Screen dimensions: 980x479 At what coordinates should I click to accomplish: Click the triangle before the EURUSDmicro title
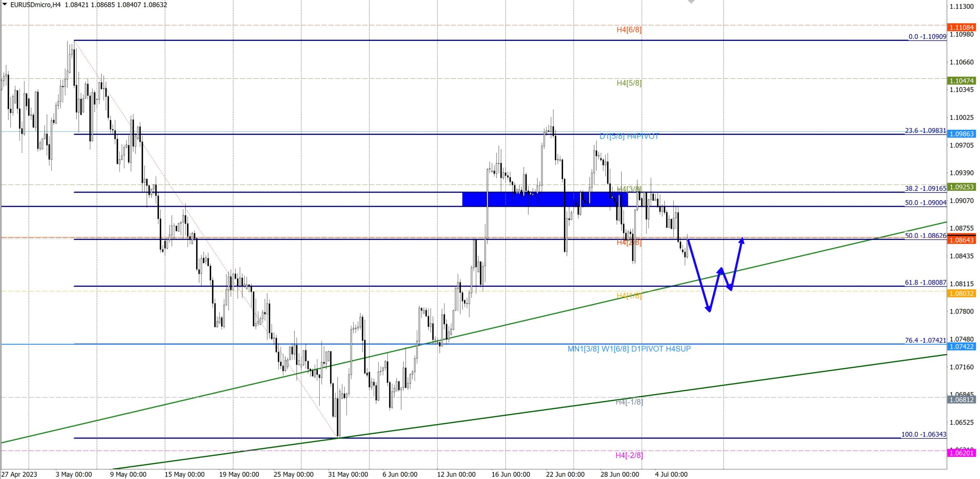[x=5, y=4]
